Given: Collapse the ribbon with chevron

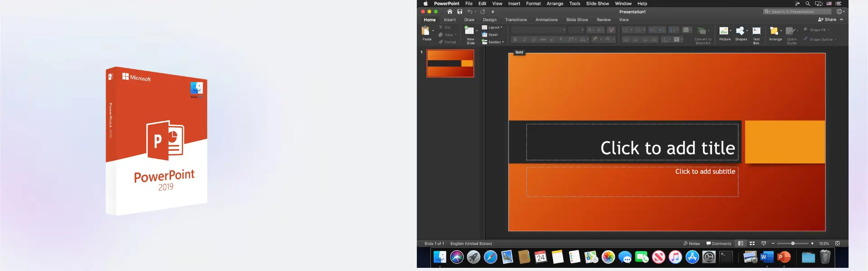Looking at the screenshot, I should tap(841, 20).
